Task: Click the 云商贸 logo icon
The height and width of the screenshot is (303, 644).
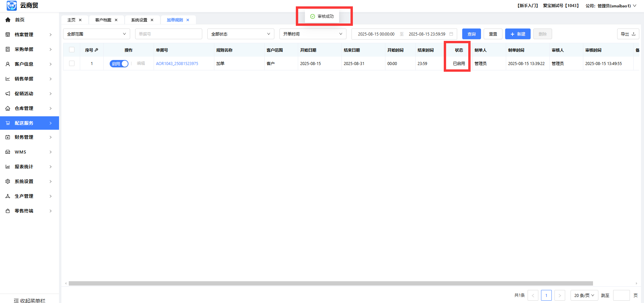Action: [x=11, y=6]
